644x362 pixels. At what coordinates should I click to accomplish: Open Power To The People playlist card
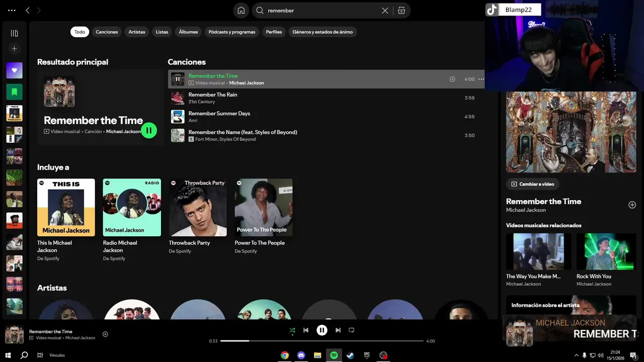(x=264, y=216)
